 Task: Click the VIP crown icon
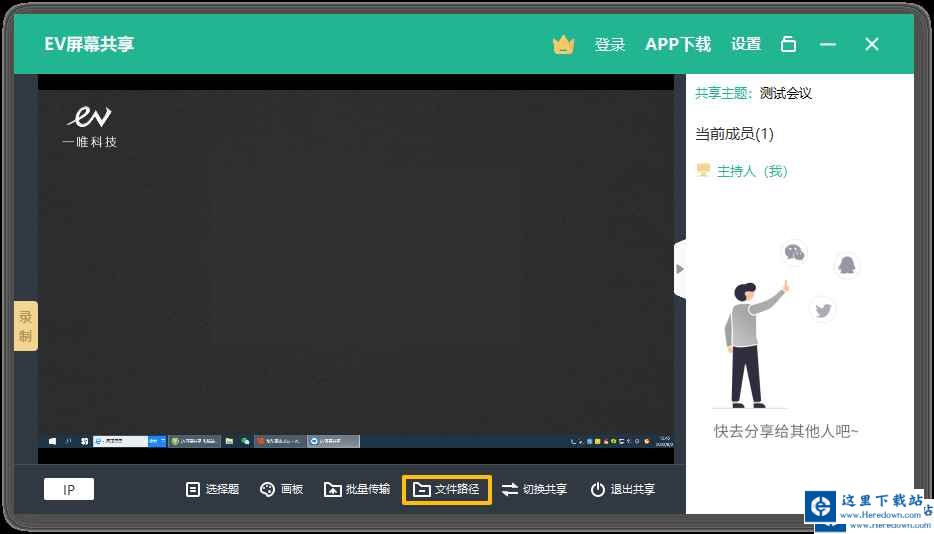click(x=563, y=44)
